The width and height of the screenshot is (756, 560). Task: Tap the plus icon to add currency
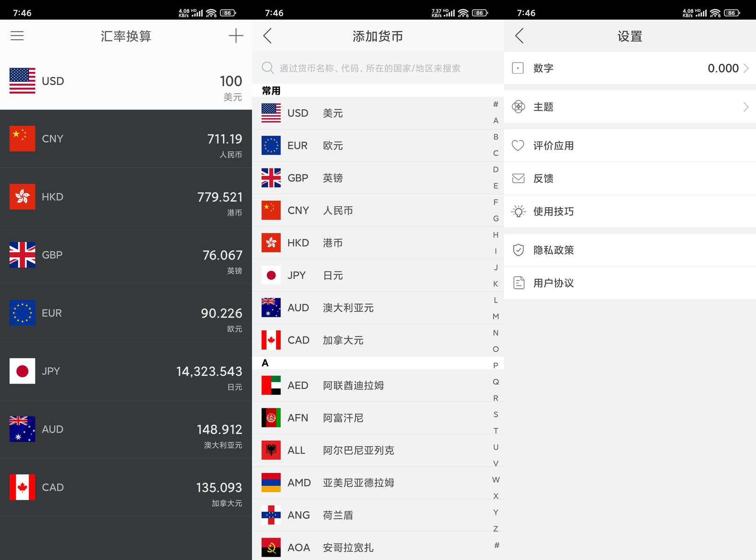click(x=236, y=36)
